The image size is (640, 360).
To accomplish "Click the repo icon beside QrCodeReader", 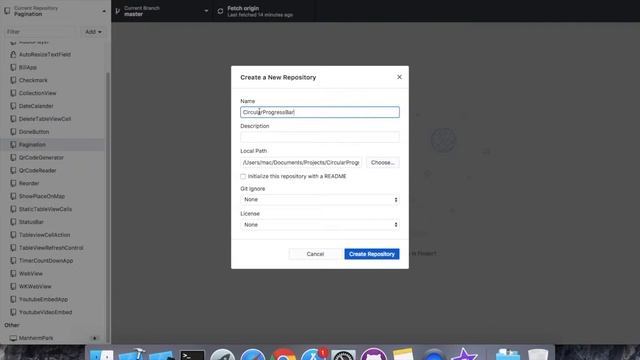I will coord(13,171).
